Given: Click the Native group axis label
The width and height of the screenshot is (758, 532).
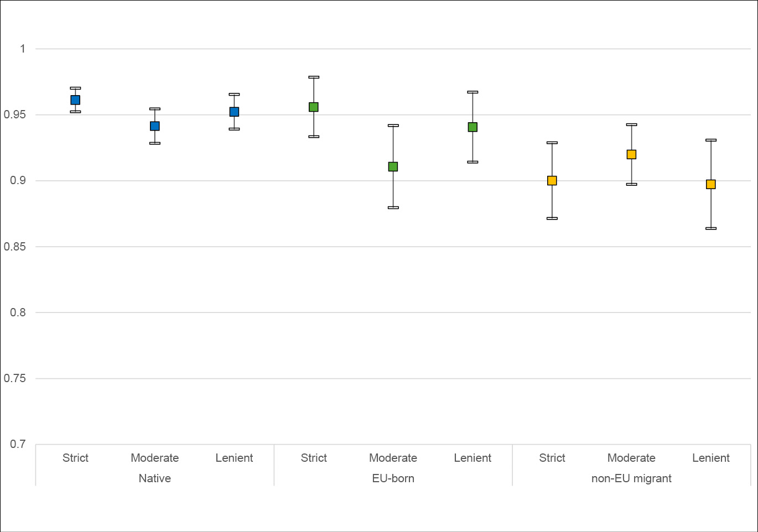Looking at the screenshot, I should pos(155,478).
